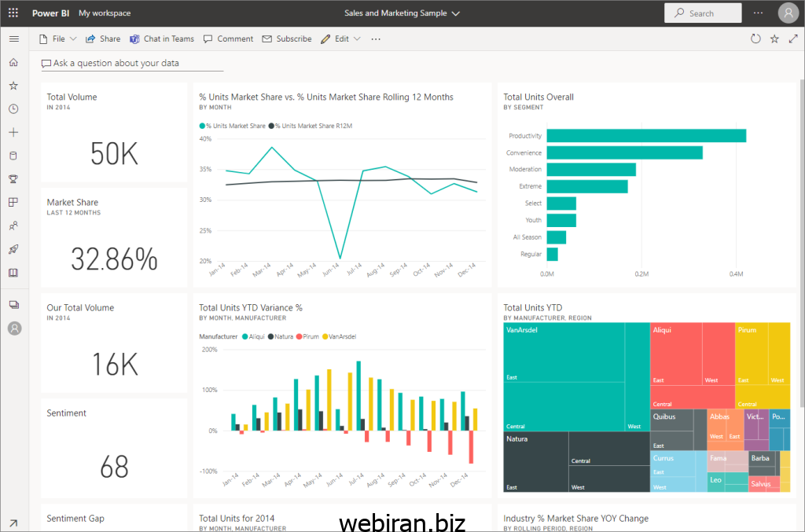Open the app launcher waffle icon

(13, 13)
